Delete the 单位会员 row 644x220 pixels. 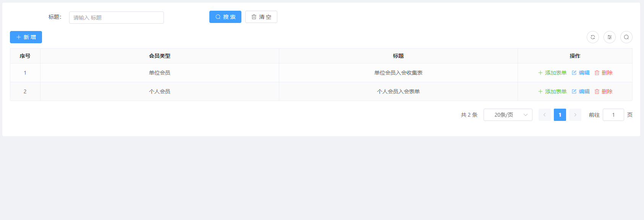coord(604,73)
